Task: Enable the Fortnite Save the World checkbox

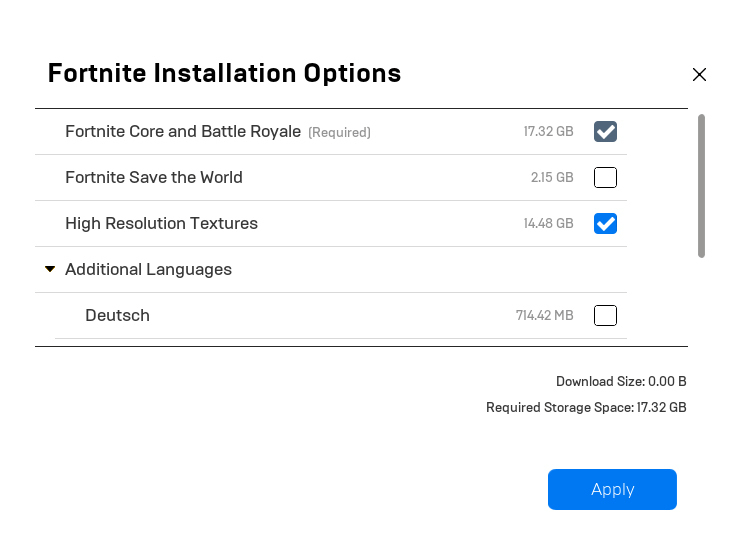Action: (605, 178)
